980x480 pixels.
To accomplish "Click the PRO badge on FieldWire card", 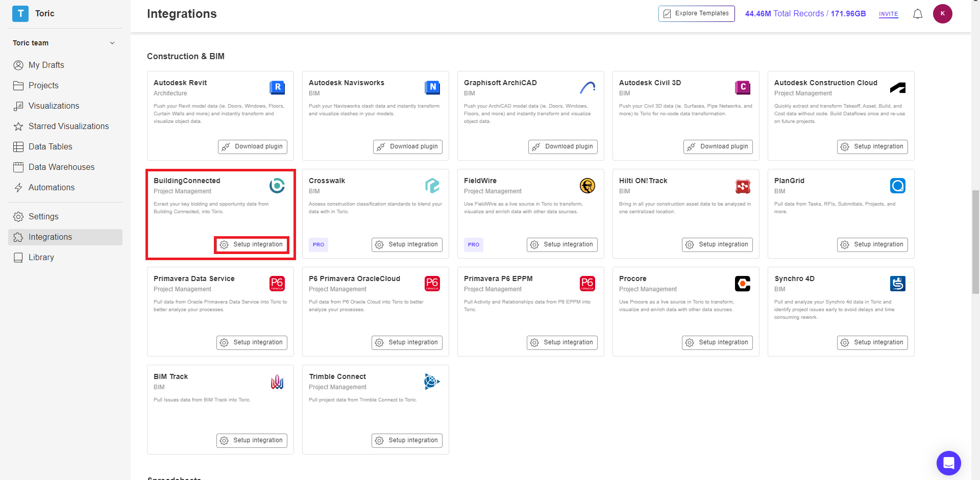I will (x=474, y=245).
